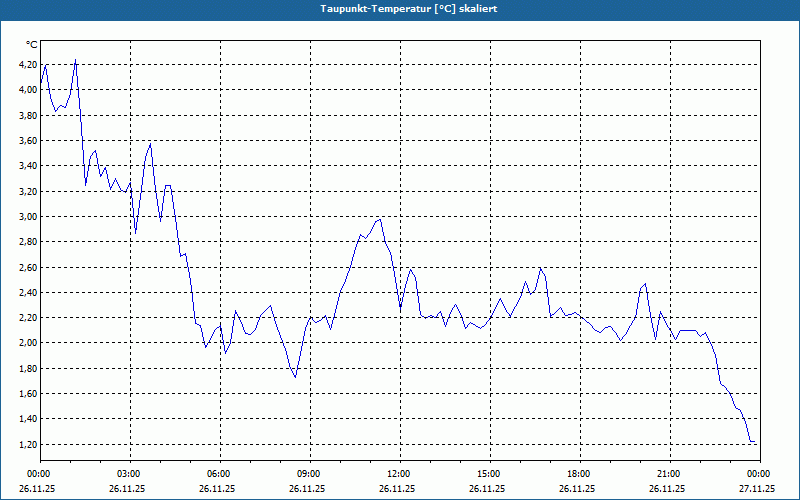Click the 1,60 y-axis label
Viewport: 800px width, 500px height.
coord(29,393)
